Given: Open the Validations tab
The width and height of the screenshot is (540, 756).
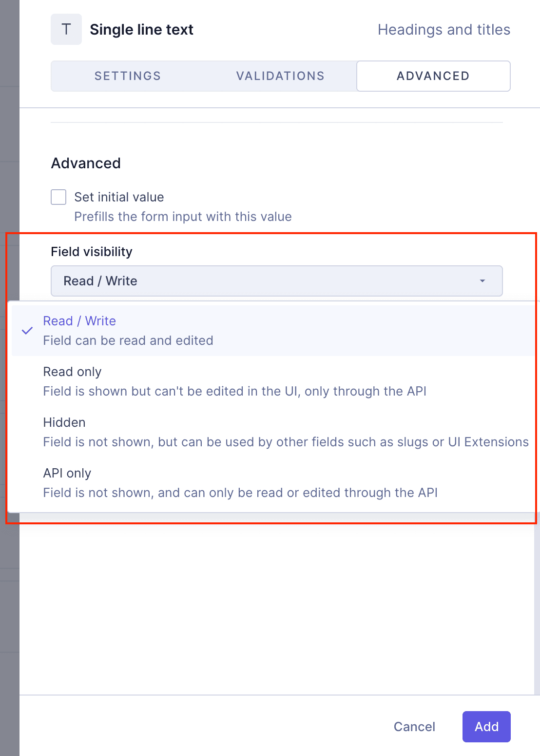Looking at the screenshot, I should point(280,76).
